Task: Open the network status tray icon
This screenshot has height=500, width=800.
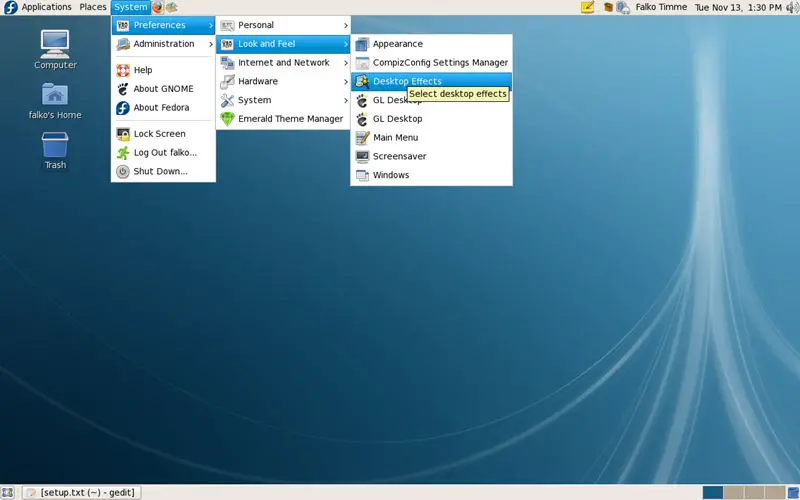Action: point(622,7)
